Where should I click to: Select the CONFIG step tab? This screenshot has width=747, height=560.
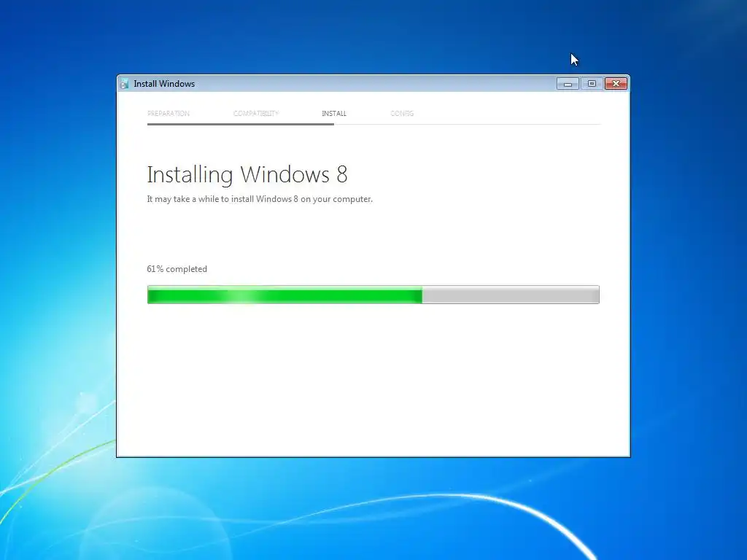(x=402, y=113)
